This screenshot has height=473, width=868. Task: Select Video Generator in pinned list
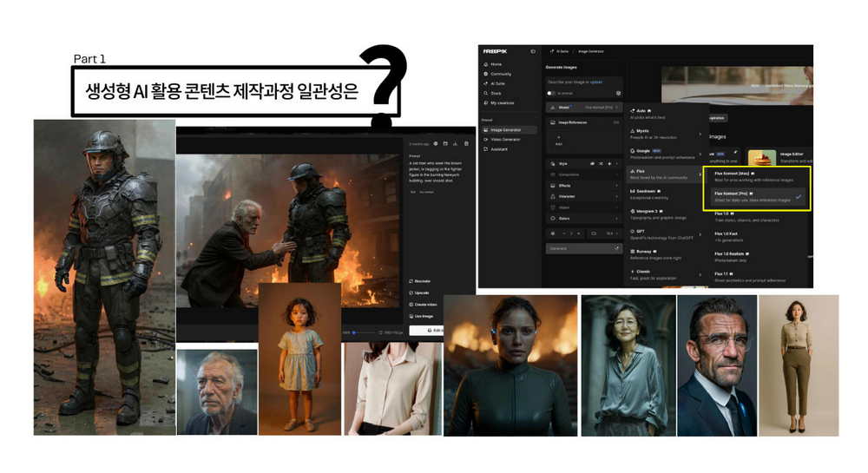(x=503, y=140)
